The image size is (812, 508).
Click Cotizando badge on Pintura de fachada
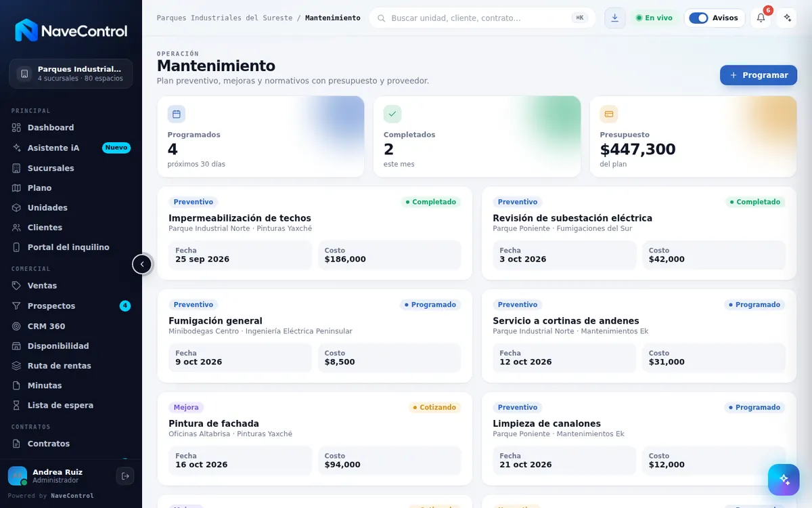[x=435, y=408]
